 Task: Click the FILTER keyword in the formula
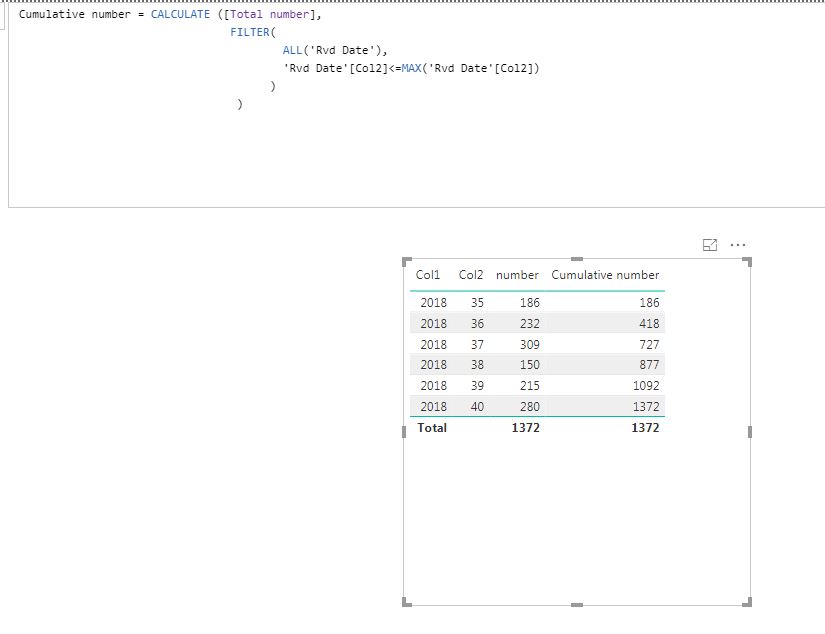click(x=250, y=32)
